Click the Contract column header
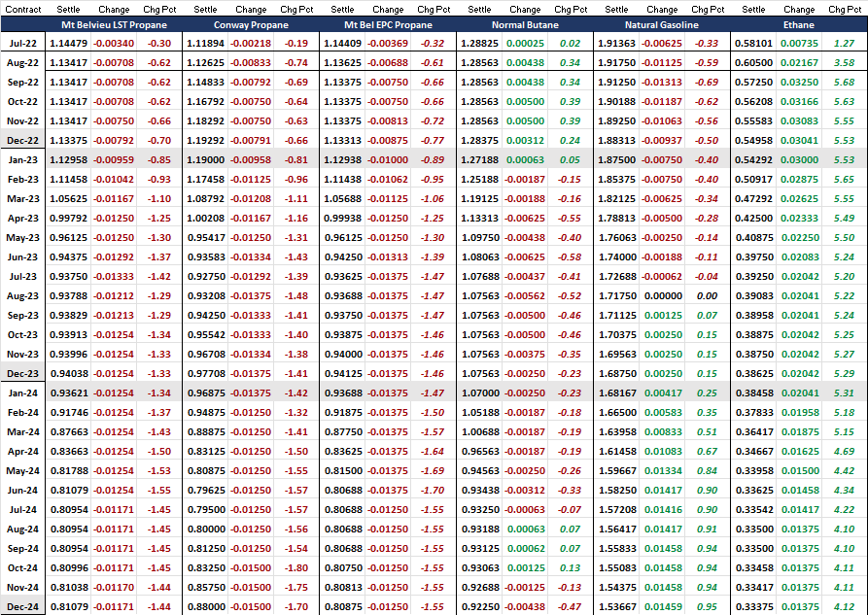The image size is (868, 615). [23, 10]
